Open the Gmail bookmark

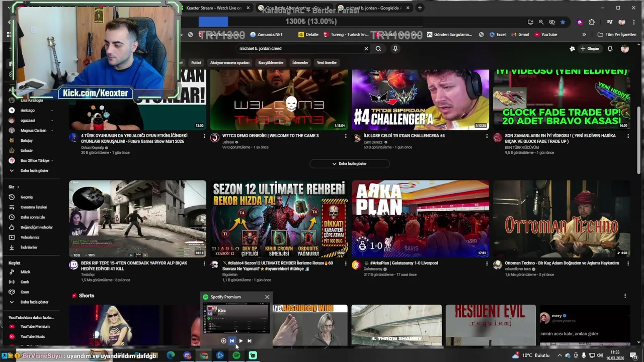pyautogui.click(x=520, y=35)
